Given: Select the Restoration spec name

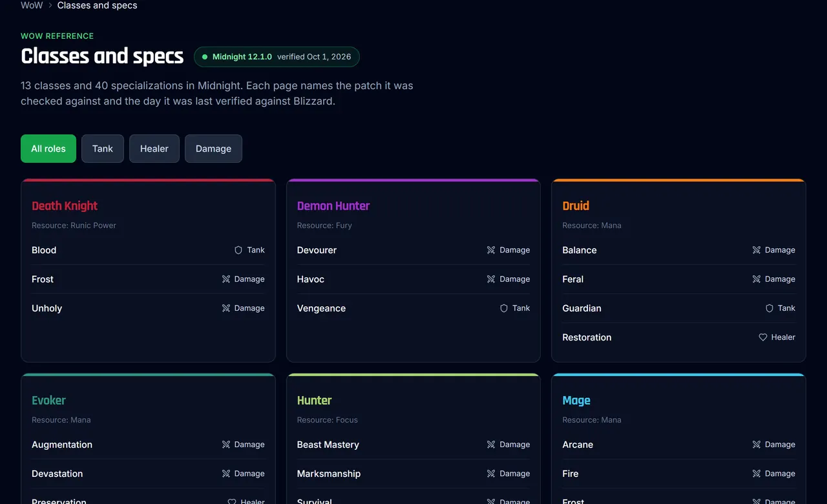Looking at the screenshot, I should coord(587,337).
